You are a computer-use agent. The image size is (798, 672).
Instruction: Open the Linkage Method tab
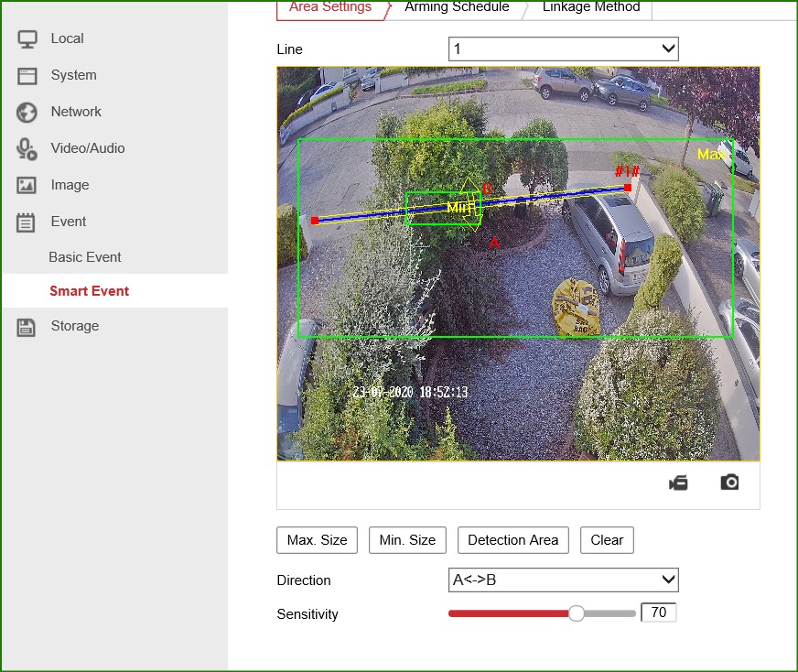[x=590, y=7]
